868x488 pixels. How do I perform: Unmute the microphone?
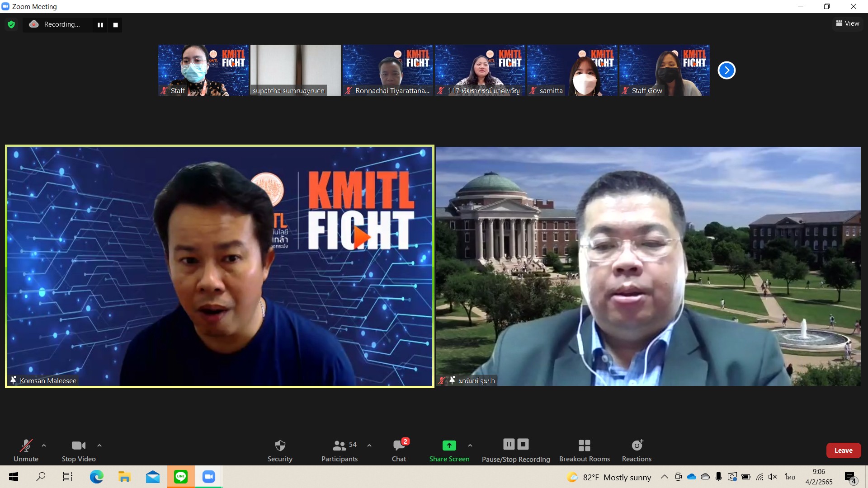(x=26, y=450)
